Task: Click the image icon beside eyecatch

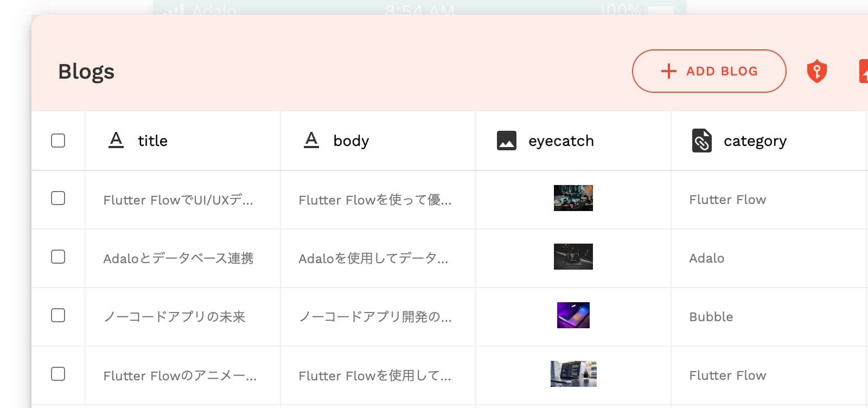Action: pyautogui.click(x=507, y=141)
